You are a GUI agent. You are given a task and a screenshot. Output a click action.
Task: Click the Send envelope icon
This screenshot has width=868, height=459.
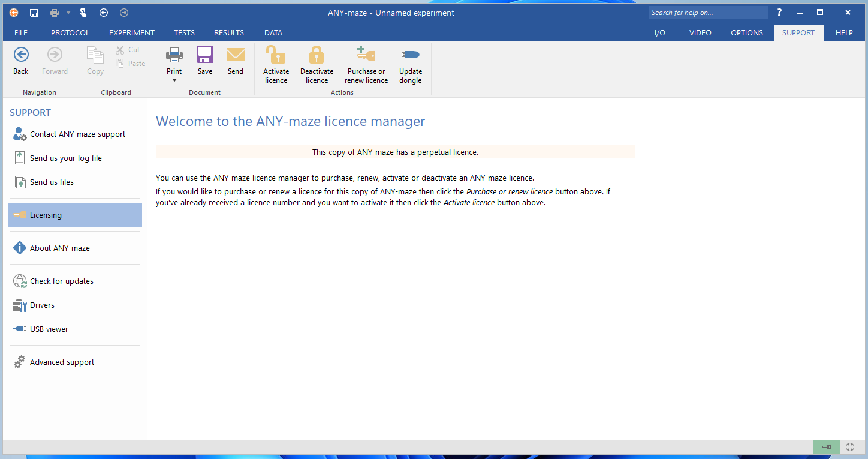point(236,55)
